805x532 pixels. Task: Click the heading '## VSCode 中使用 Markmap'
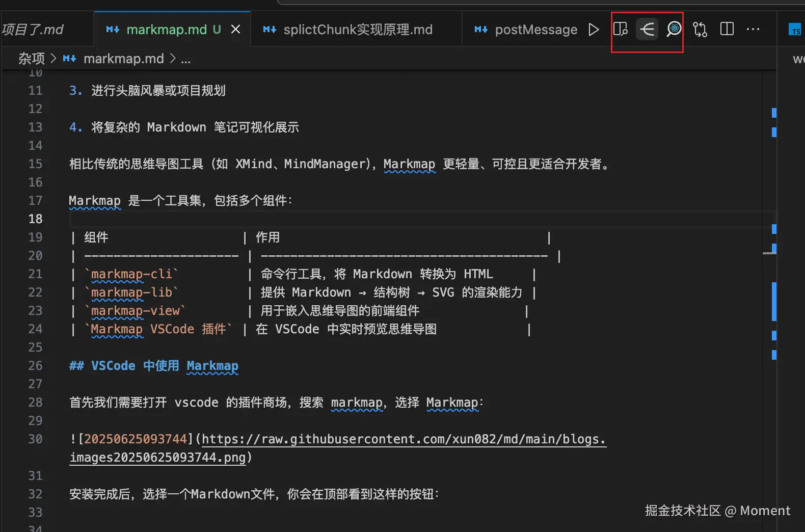[x=153, y=366]
